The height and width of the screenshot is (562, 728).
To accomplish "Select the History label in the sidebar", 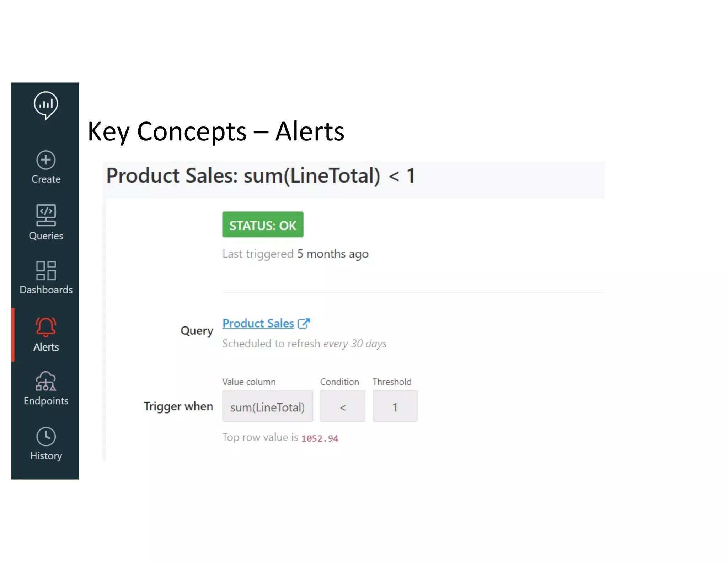I will coord(46,456).
